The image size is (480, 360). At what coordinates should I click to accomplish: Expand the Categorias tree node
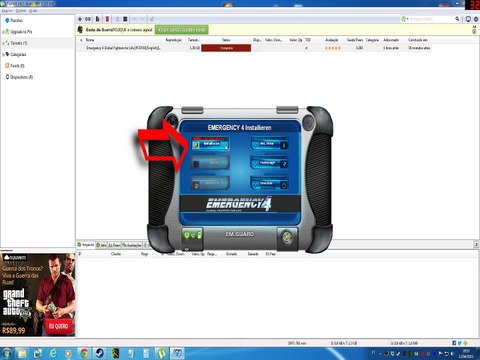3,55
